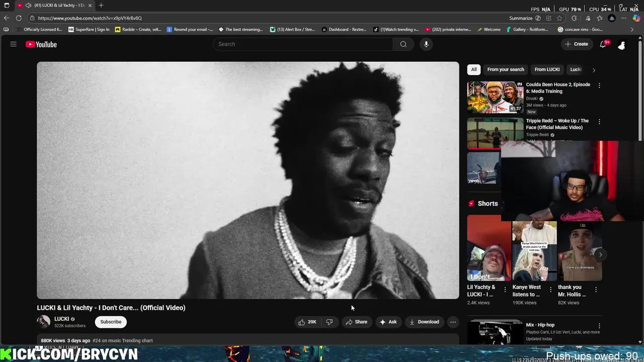Open the Welcome bookmark

pyautogui.click(x=489, y=30)
